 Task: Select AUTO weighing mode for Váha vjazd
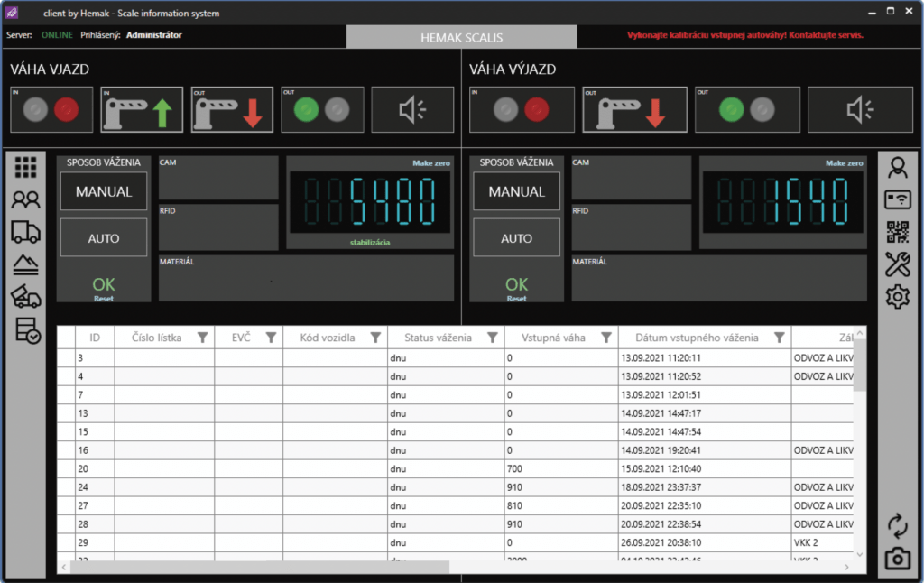[104, 238]
